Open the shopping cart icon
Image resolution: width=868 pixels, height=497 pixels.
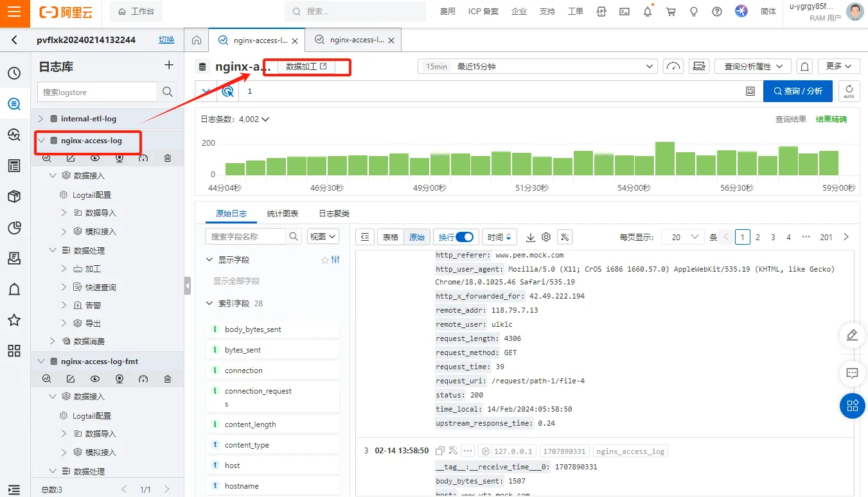[671, 12]
